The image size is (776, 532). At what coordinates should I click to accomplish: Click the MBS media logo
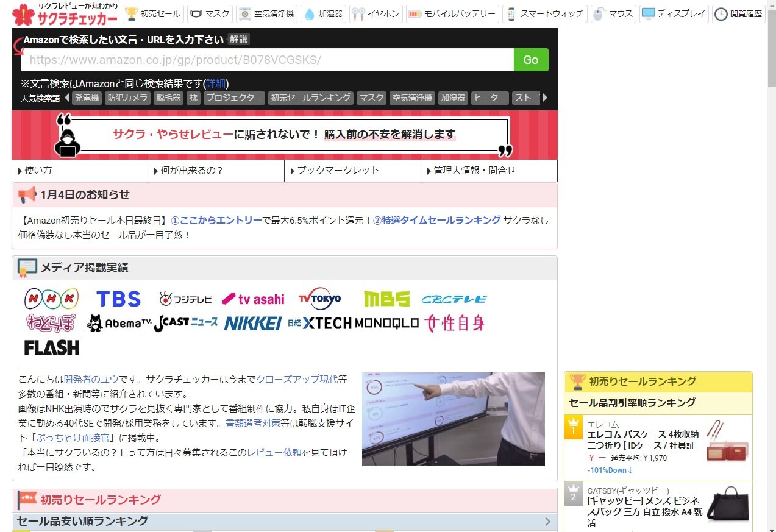tap(386, 299)
